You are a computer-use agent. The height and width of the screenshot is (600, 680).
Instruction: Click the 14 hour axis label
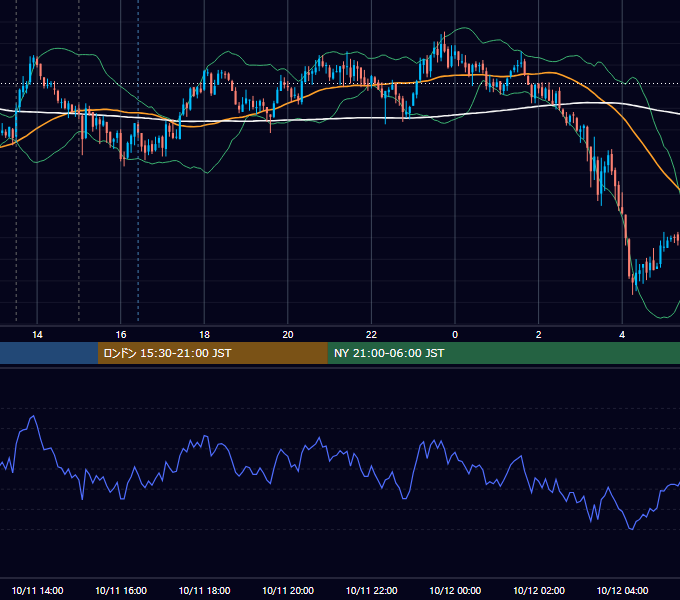click(x=37, y=335)
